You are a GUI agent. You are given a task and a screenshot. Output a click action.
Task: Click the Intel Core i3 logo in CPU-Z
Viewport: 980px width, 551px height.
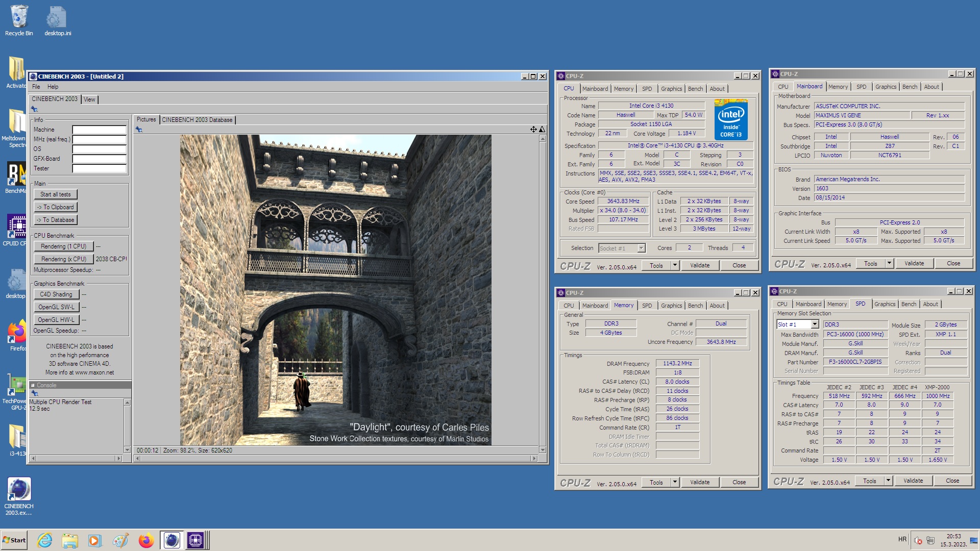(x=731, y=120)
